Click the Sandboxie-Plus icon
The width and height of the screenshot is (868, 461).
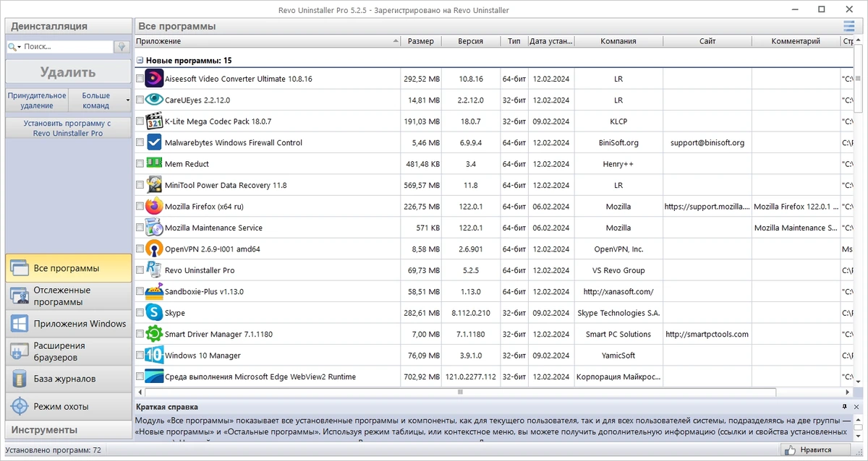pyautogui.click(x=155, y=291)
